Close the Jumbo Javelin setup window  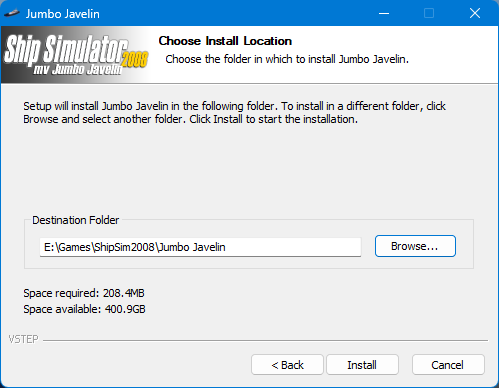point(475,14)
